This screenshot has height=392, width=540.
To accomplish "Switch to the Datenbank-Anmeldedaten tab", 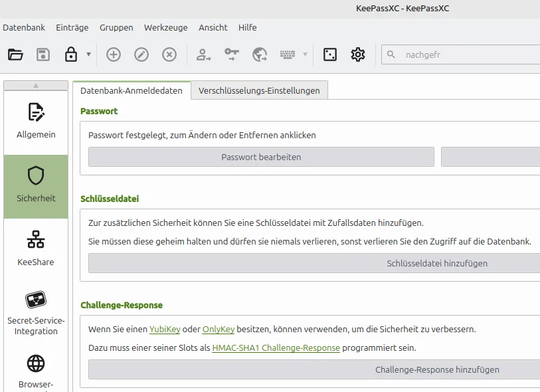I will [132, 90].
